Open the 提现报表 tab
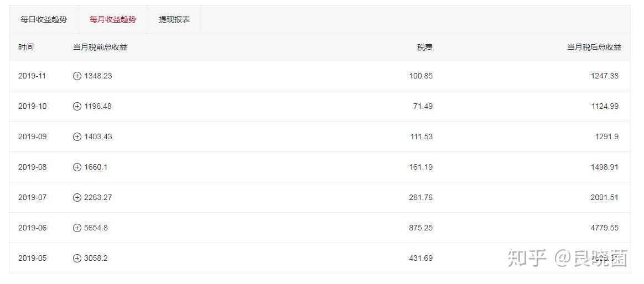This screenshot has width=644, height=284. click(x=174, y=19)
